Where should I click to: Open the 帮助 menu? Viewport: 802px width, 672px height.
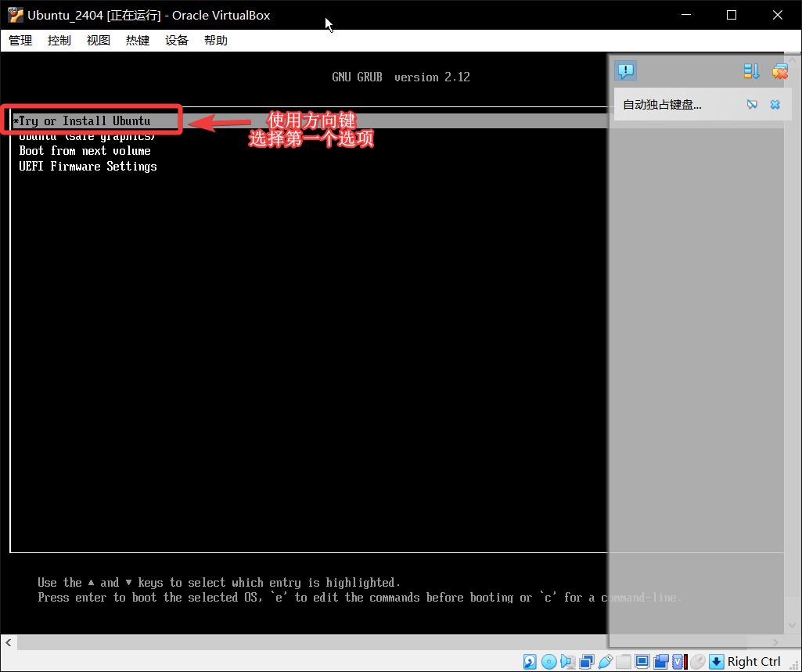[x=216, y=41]
